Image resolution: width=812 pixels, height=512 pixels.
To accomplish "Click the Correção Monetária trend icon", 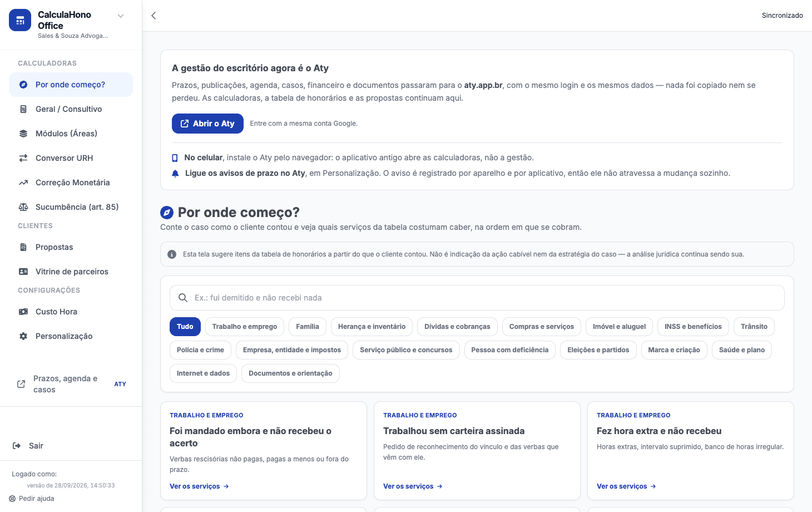I will point(23,183).
